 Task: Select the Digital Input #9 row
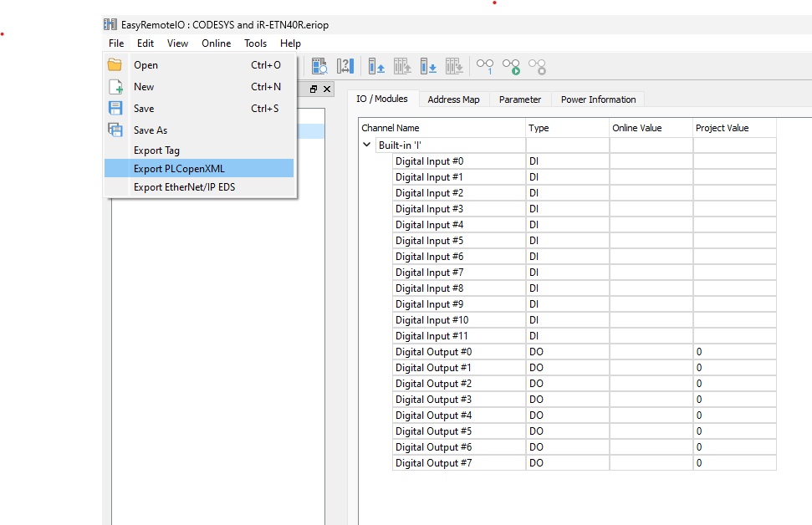(x=585, y=304)
